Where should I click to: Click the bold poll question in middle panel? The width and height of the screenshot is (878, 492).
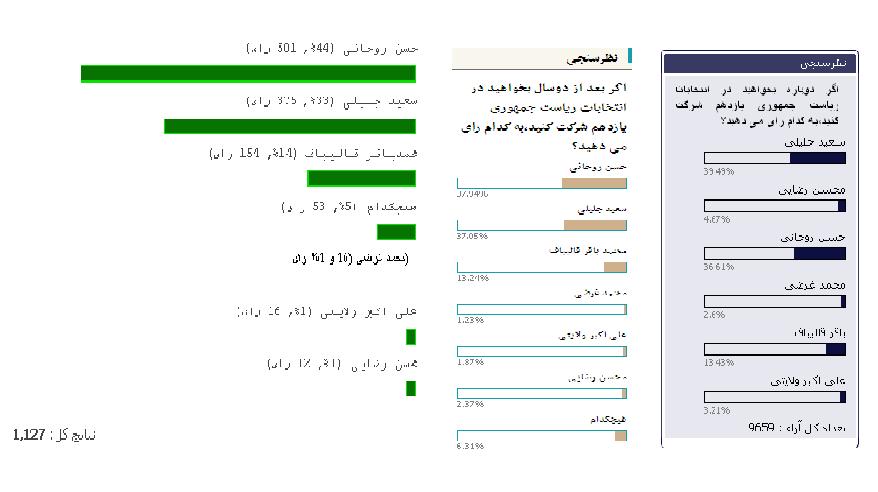pos(544,117)
